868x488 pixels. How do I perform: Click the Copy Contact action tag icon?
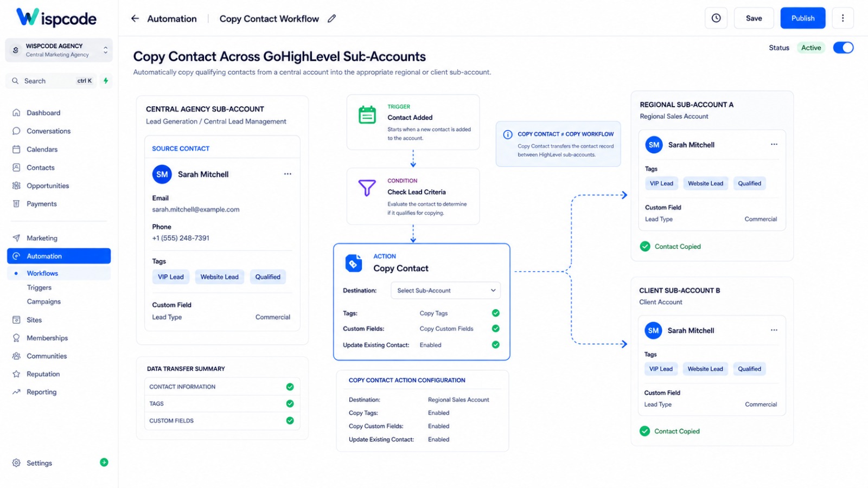tap(354, 263)
